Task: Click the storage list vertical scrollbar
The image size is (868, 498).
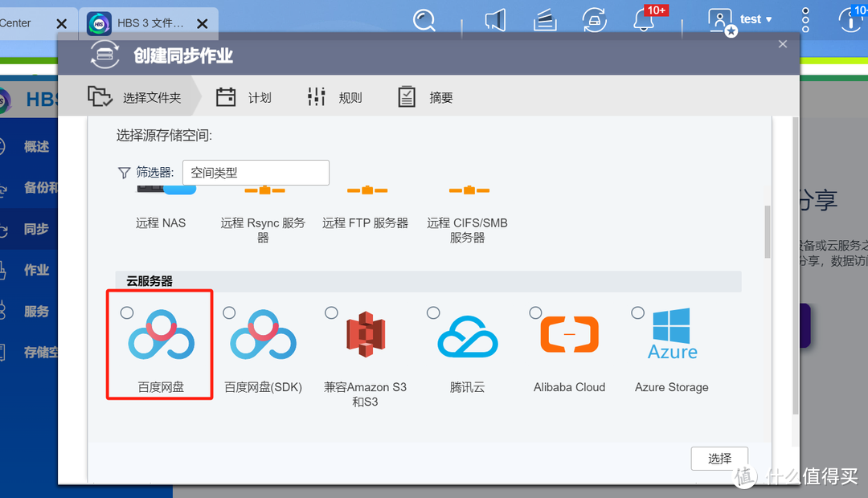Action: pyautogui.click(x=767, y=231)
